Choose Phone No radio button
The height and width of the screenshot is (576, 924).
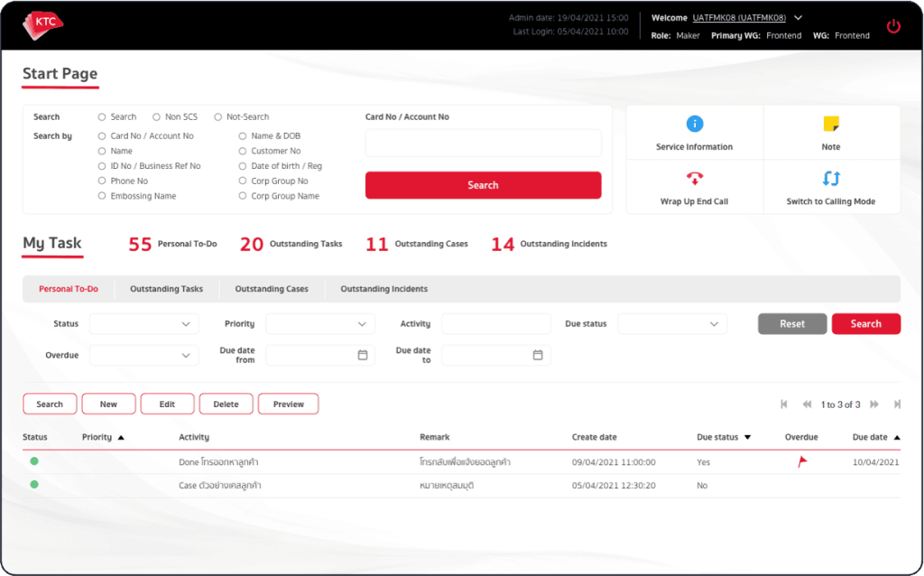click(102, 181)
